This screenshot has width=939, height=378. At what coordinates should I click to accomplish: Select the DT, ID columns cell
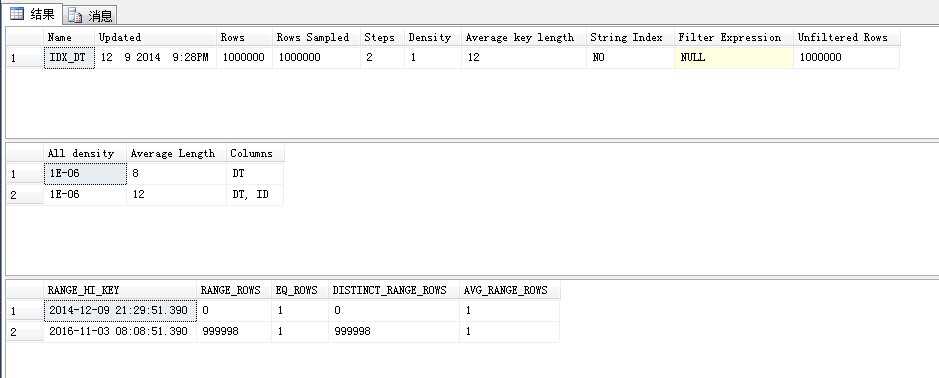pyautogui.click(x=255, y=195)
